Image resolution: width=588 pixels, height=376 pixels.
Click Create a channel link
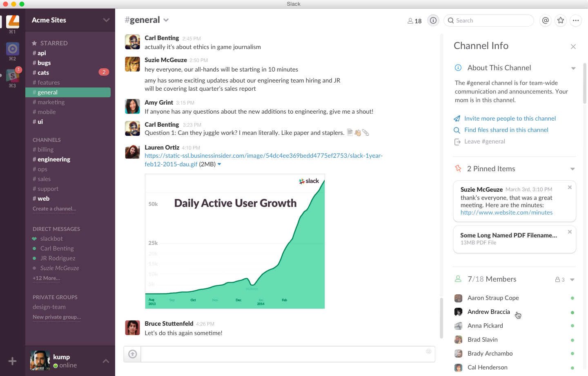(54, 208)
